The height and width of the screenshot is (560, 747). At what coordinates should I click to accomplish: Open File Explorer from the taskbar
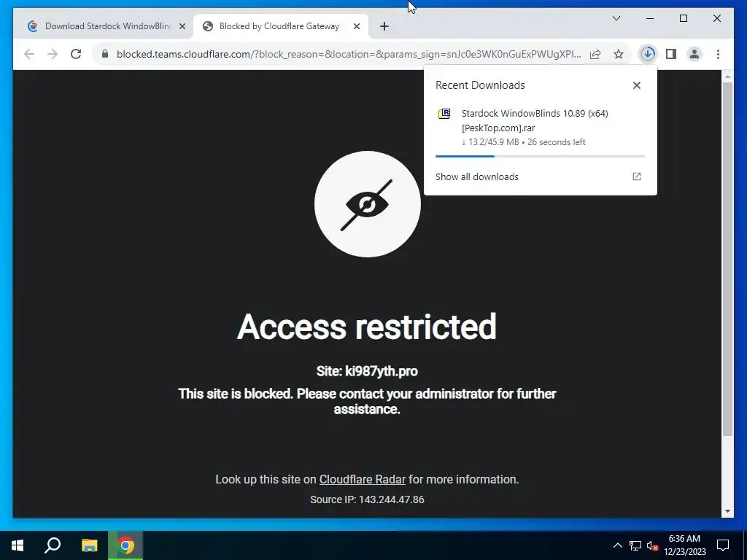click(x=89, y=545)
